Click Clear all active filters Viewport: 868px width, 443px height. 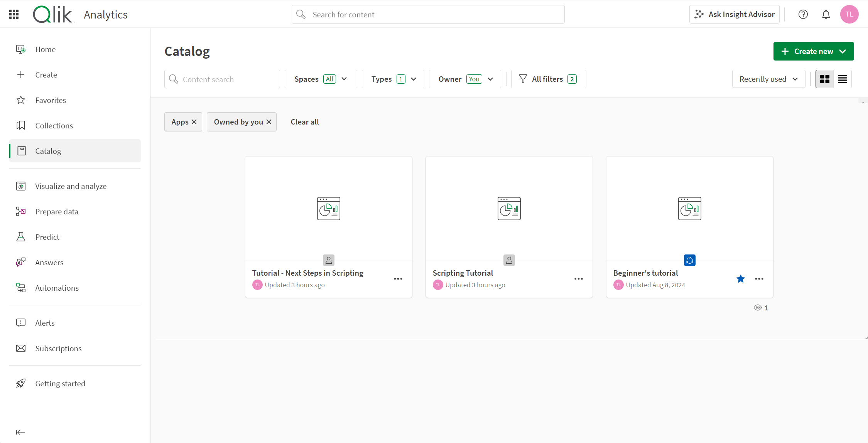point(304,121)
